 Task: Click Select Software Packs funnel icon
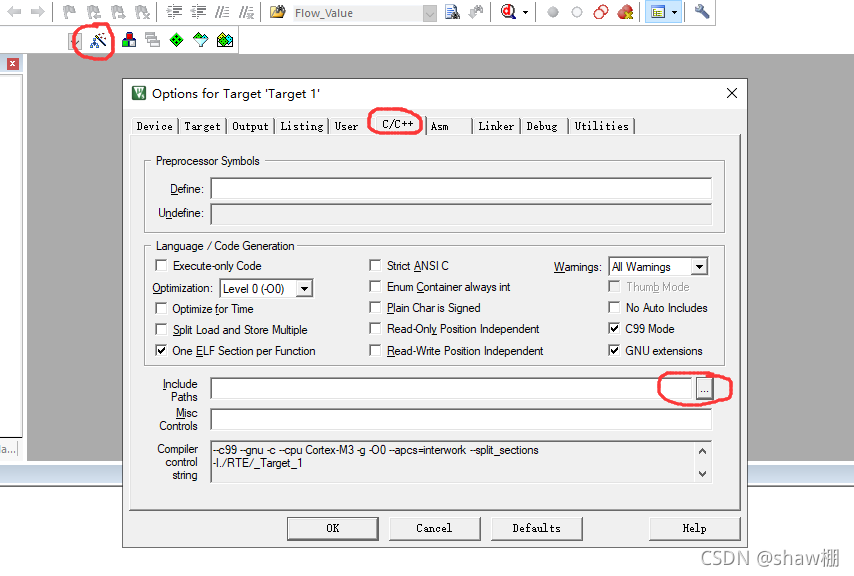pos(200,40)
